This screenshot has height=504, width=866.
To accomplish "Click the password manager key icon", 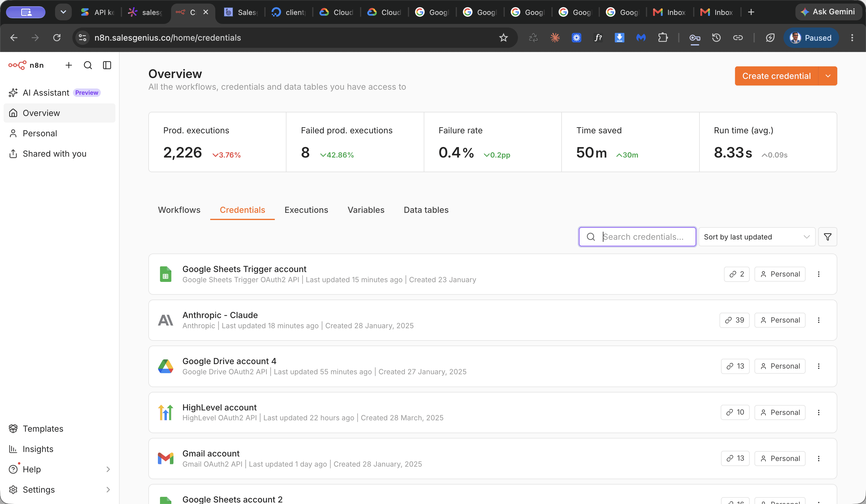I will (695, 38).
